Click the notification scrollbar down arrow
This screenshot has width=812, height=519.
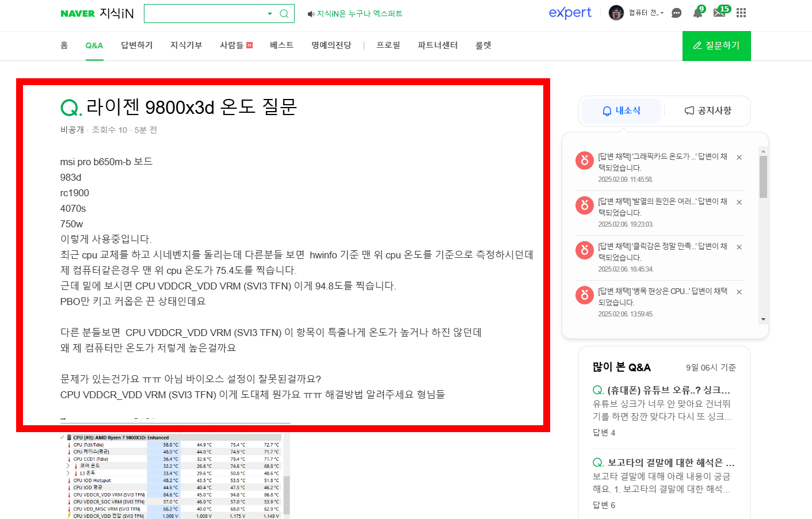[763, 319]
